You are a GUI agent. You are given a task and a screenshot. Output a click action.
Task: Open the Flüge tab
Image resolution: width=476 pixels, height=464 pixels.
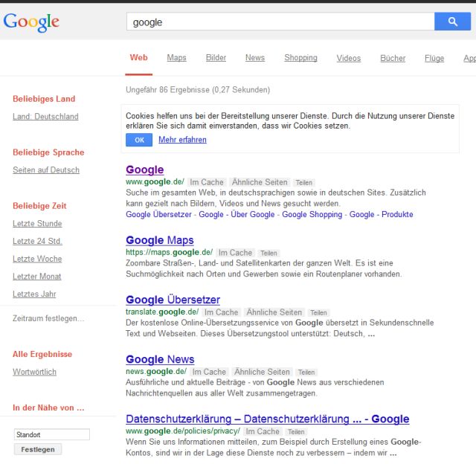coord(434,58)
